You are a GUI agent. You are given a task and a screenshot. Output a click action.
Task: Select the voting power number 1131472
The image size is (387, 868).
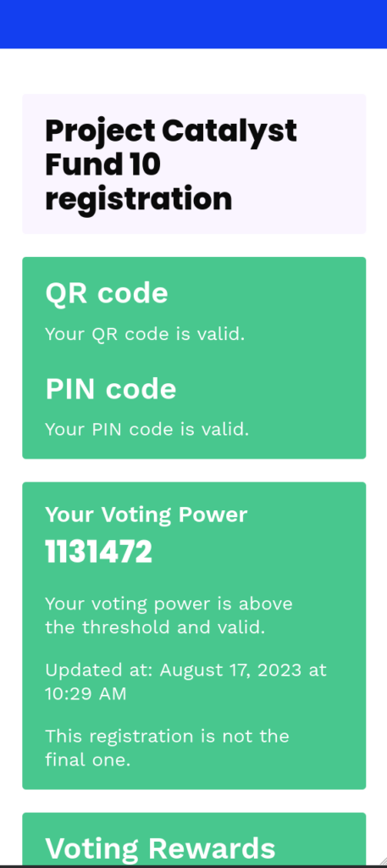pos(98,553)
